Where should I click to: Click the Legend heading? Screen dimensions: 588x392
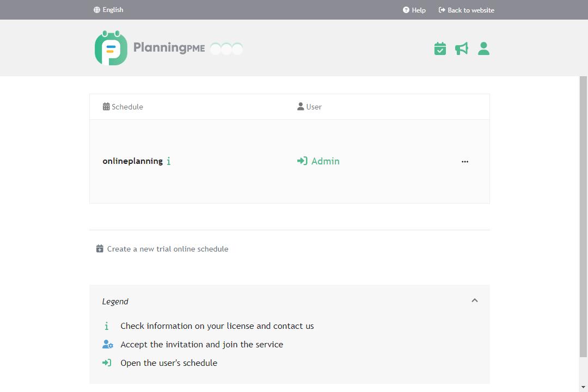pyautogui.click(x=115, y=302)
